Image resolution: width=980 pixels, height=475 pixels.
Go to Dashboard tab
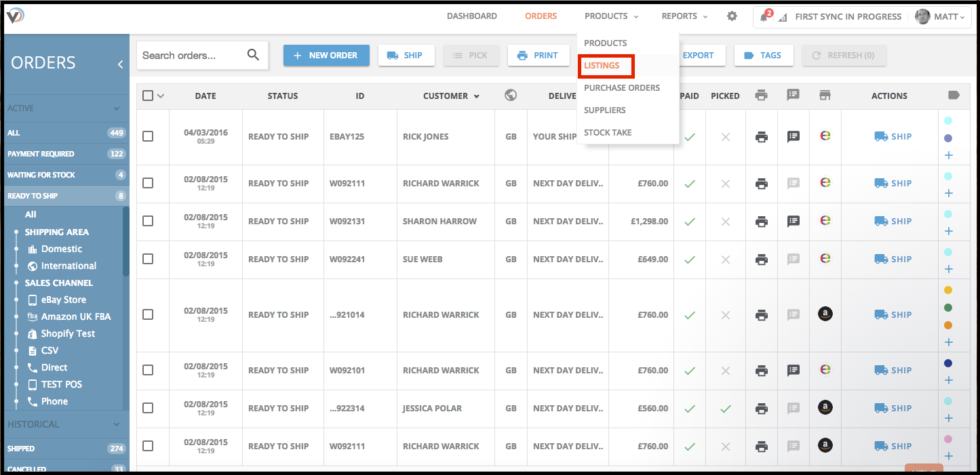pyautogui.click(x=471, y=16)
